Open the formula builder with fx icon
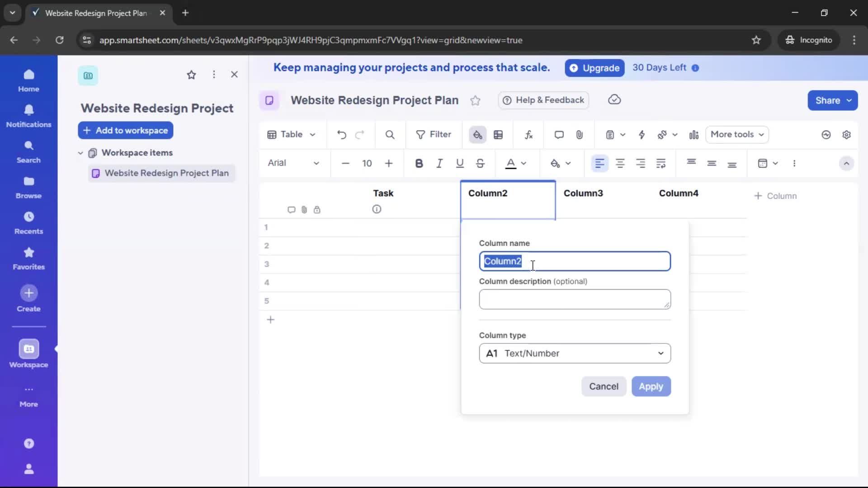Viewport: 868px width, 488px height. tap(529, 135)
